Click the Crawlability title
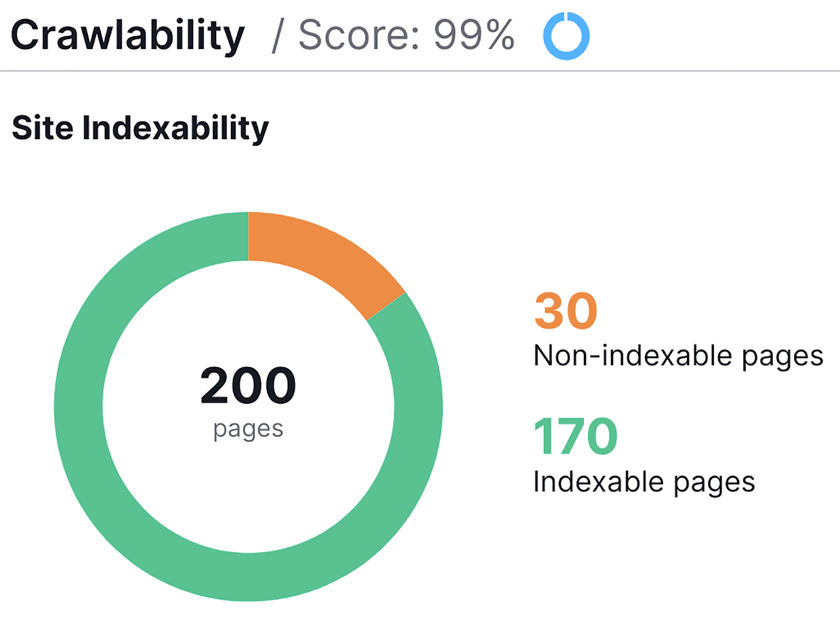This screenshot has height=621, width=840. point(128,35)
